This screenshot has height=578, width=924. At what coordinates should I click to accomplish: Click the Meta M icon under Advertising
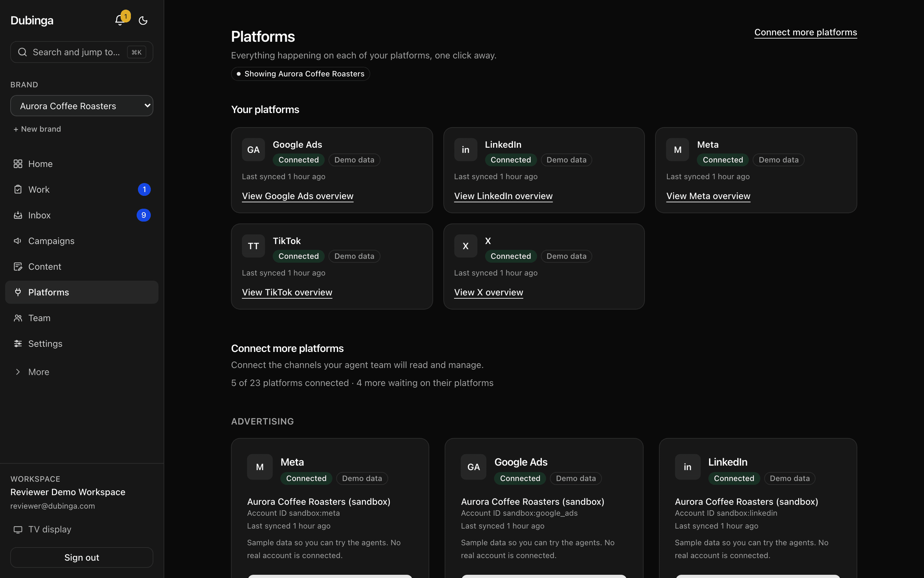click(x=260, y=467)
